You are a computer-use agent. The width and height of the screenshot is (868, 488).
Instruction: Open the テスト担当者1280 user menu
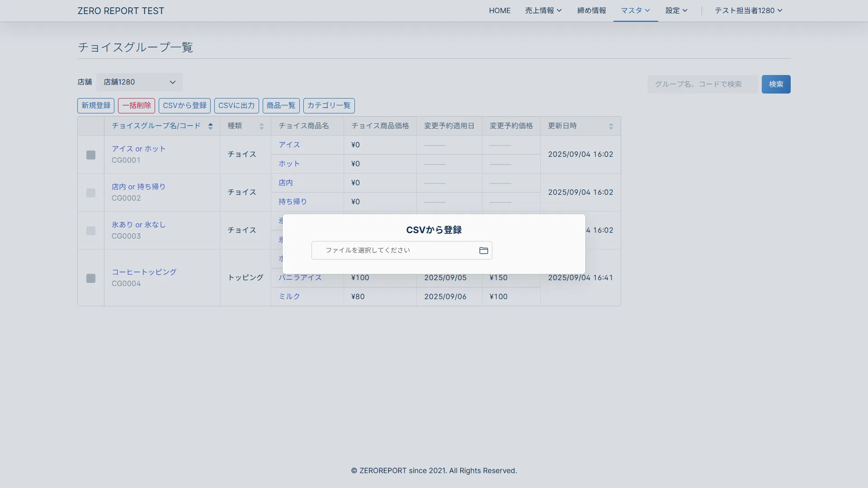[x=748, y=10]
